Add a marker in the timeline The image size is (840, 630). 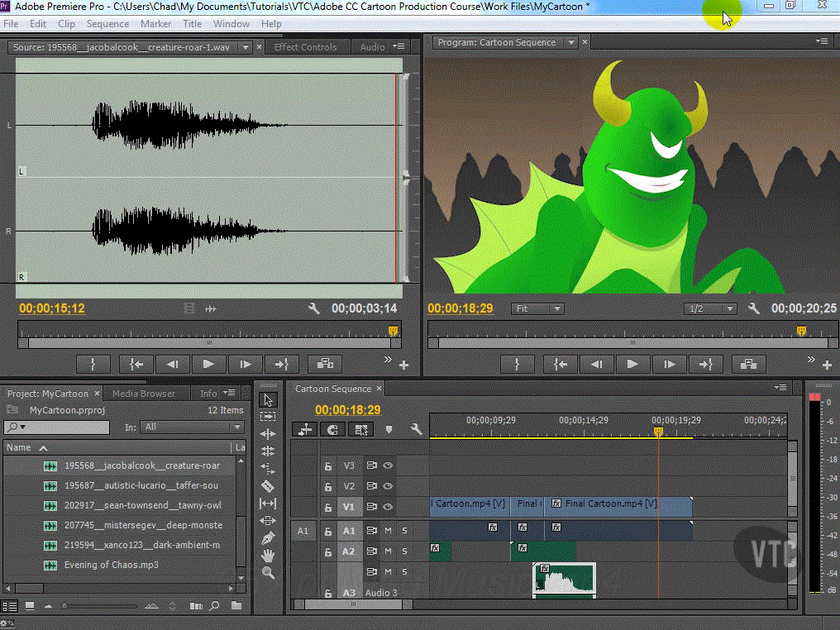(389, 430)
